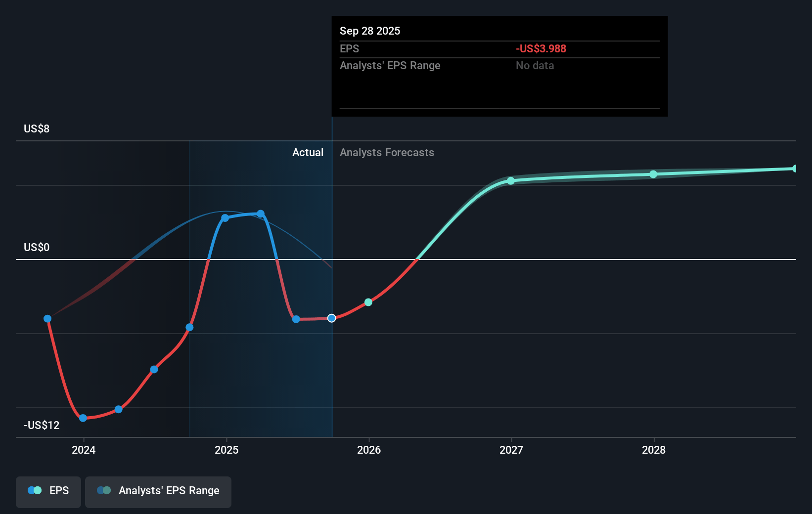Select the lowest EPS data point near 2024

(x=83, y=418)
